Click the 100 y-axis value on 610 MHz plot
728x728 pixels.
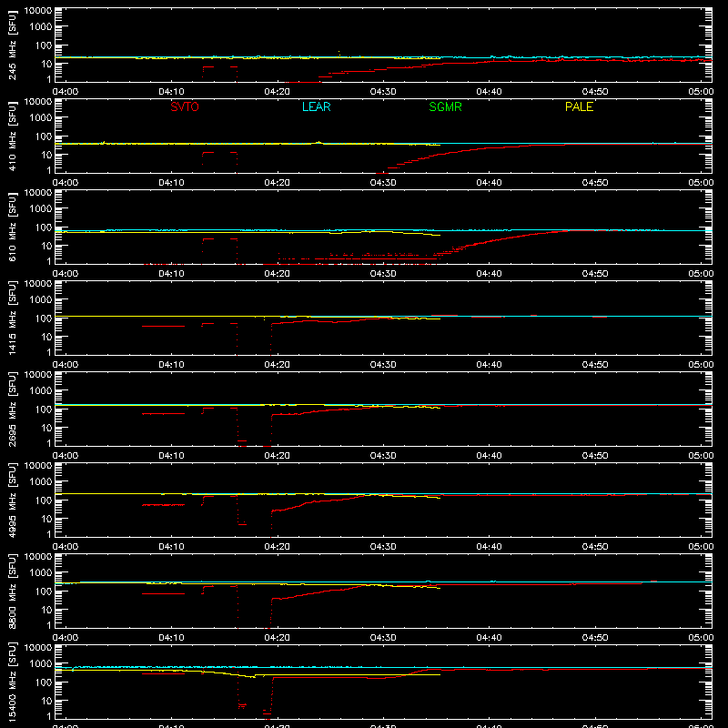point(44,227)
